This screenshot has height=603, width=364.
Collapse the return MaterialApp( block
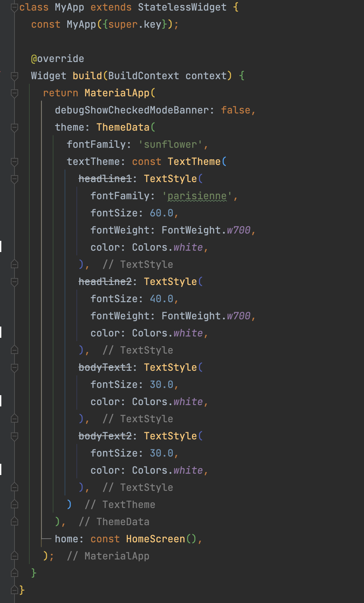click(x=15, y=93)
